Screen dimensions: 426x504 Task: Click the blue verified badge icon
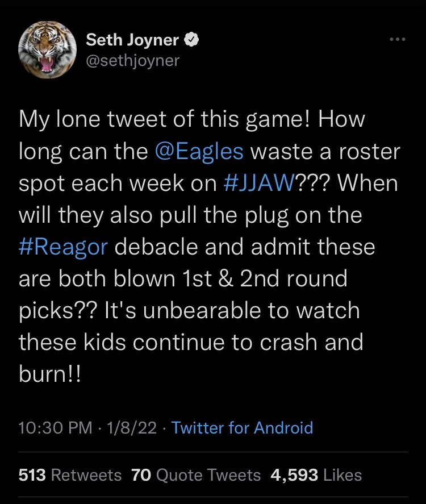click(193, 40)
